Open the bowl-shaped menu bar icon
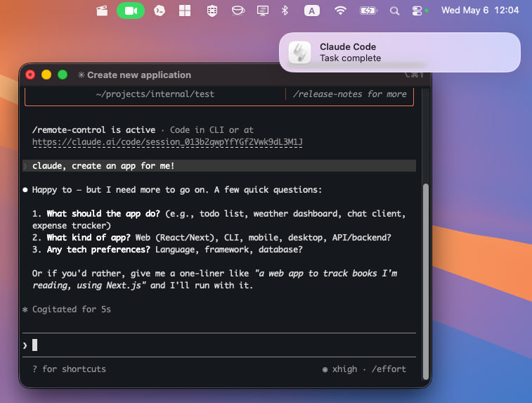The image size is (532, 403). coord(238,11)
